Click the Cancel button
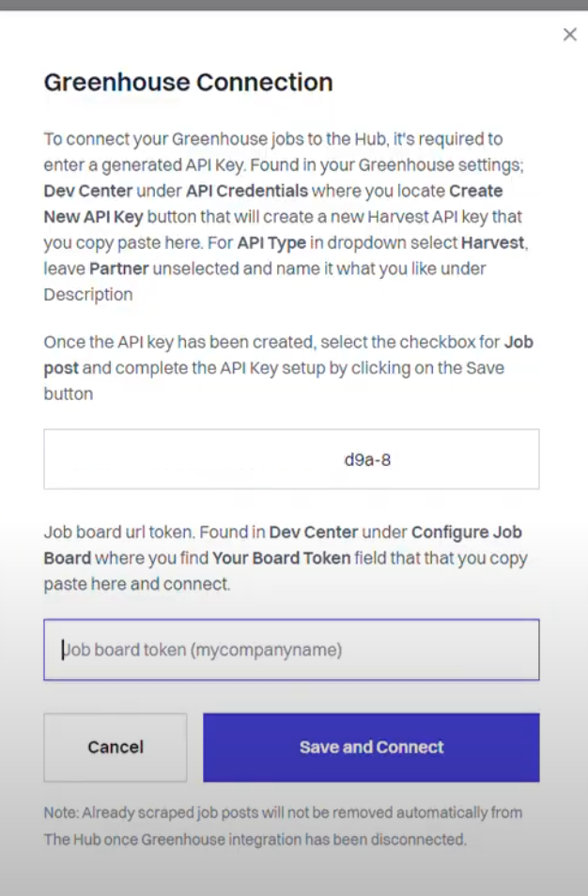Viewport: 588px width, 896px height. point(116,747)
